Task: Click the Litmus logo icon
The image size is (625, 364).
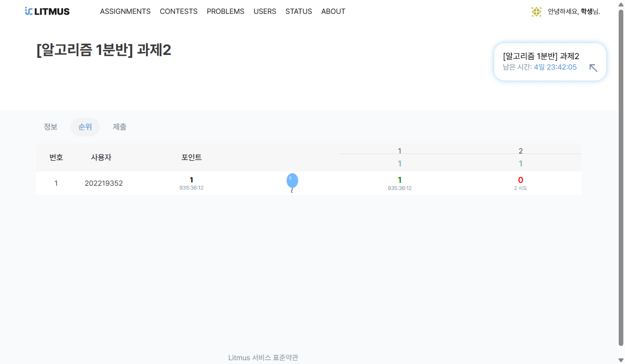Action: [x=29, y=11]
